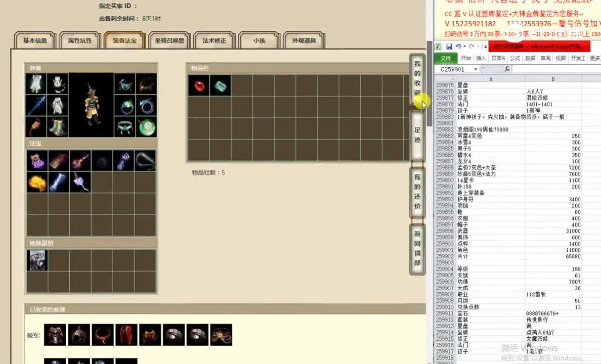Click the cell 8888766676+
The width and height of the screenshot is (601, 364).
tap(553, 313)
